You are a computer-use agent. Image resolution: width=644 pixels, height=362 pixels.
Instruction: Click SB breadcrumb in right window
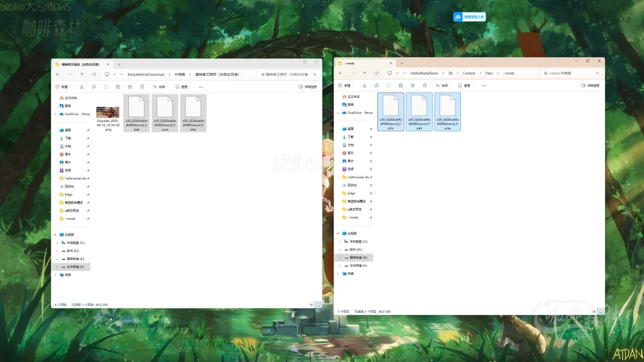[450, 73]
